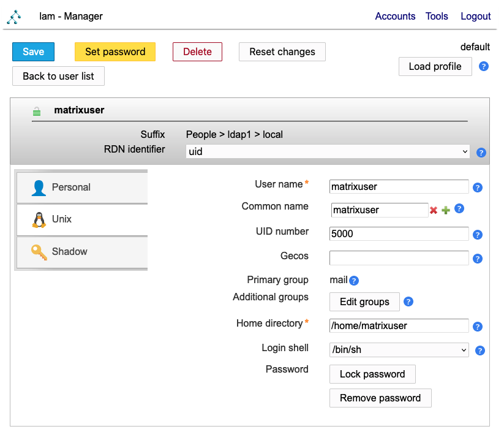
Task: Open the Accounts menu
Action: point(395,16)
